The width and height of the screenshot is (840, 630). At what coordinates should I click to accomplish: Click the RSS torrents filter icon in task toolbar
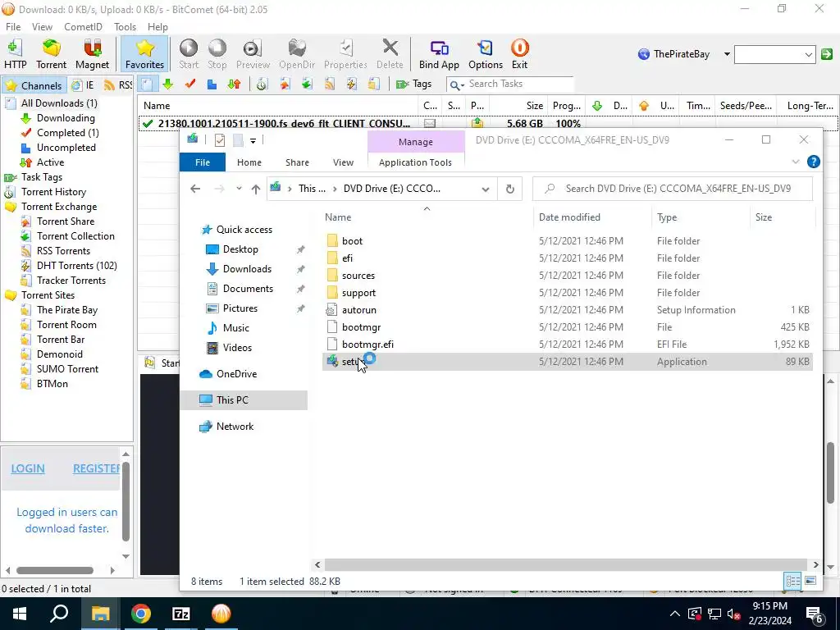coord(330,84)
